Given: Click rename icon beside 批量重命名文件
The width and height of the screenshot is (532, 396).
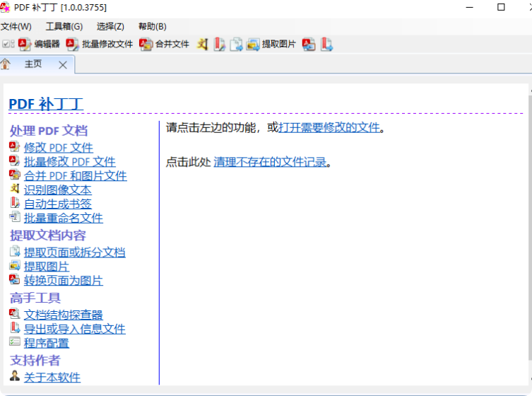Looking at the screenshot, I should (15, 216).
